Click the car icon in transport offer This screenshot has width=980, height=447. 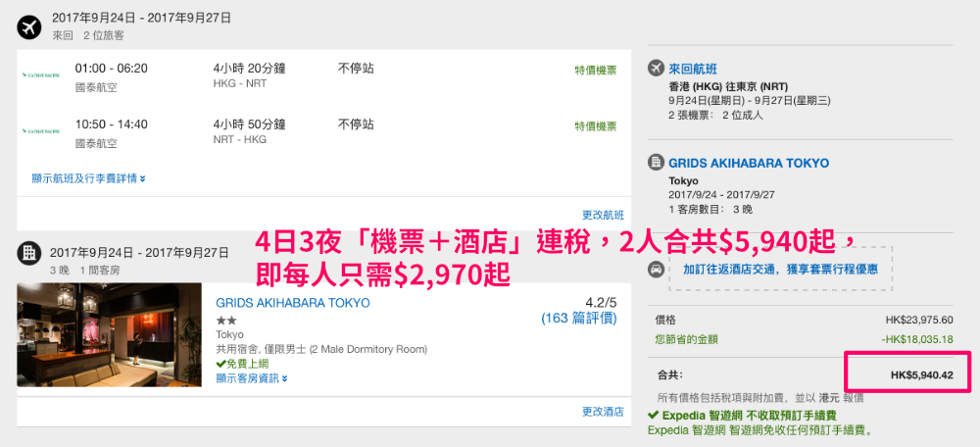(656, 270)
